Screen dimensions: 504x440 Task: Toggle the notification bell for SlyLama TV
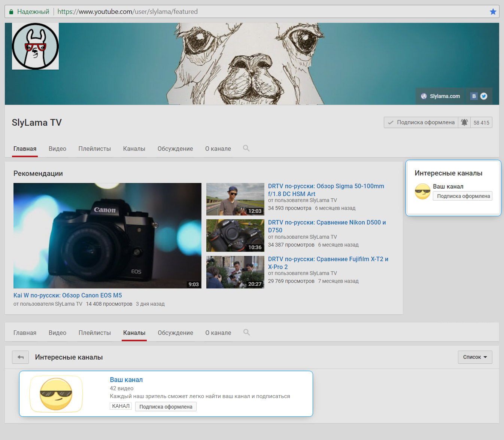click(x=464, y=122)
